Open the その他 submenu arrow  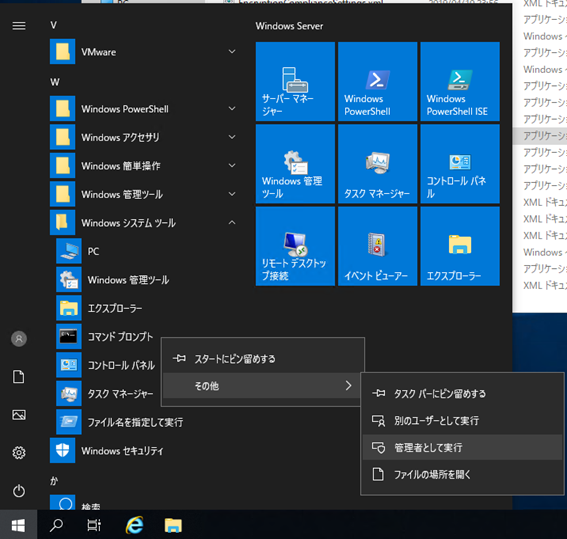(348, 386)
